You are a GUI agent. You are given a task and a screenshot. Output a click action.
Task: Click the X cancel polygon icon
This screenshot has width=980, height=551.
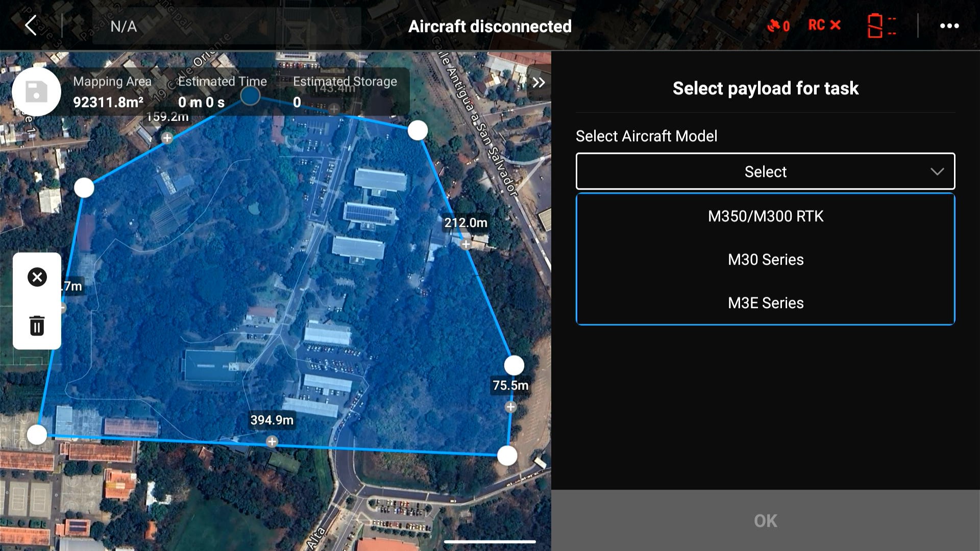click(x=37, y=277)
